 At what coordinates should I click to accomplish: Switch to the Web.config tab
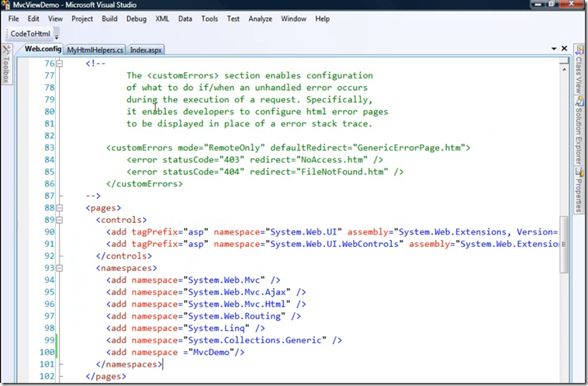coord(43,49)
